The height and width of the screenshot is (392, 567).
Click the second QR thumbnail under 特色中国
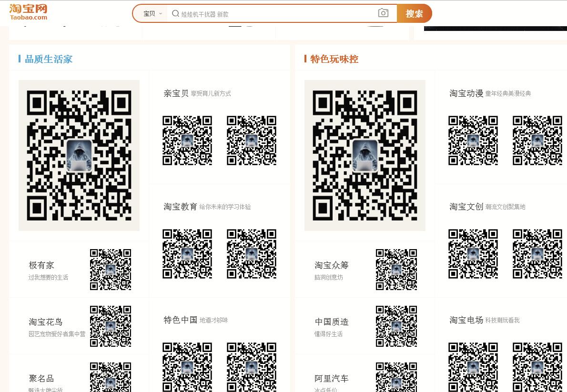point(252,367)
